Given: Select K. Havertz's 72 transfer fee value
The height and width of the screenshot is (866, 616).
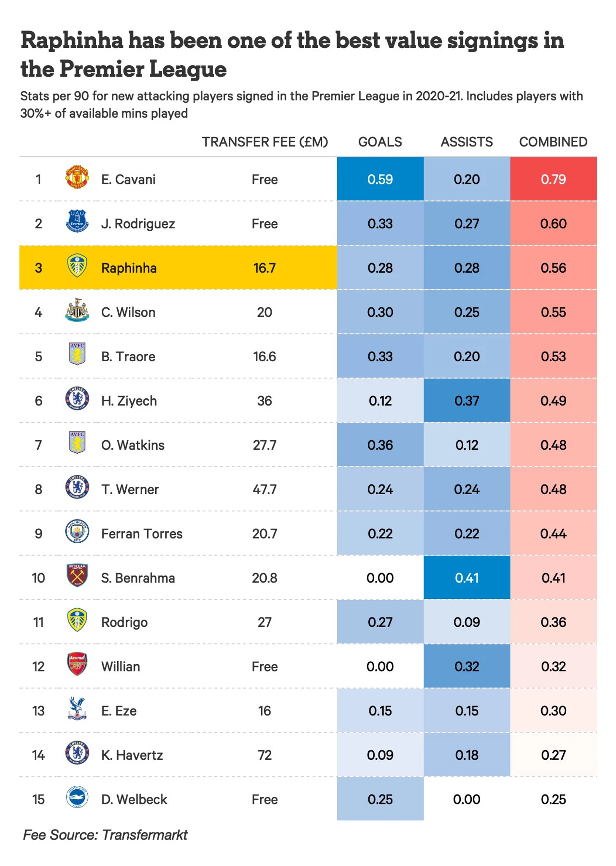Looking at the screenshot, I should point(265,755).
